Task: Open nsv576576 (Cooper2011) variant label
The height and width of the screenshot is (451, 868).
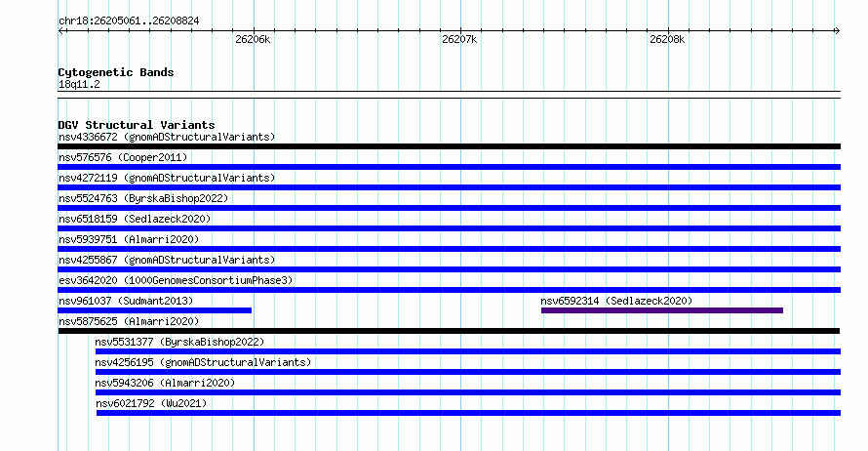Action: click(123, 157)
